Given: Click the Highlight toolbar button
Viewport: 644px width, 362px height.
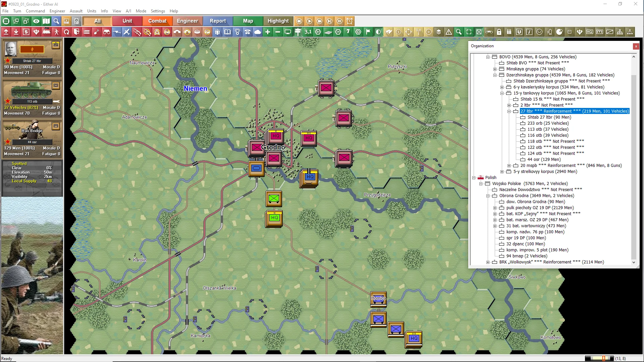Looking at the screenshot, I should coord(278,21).
